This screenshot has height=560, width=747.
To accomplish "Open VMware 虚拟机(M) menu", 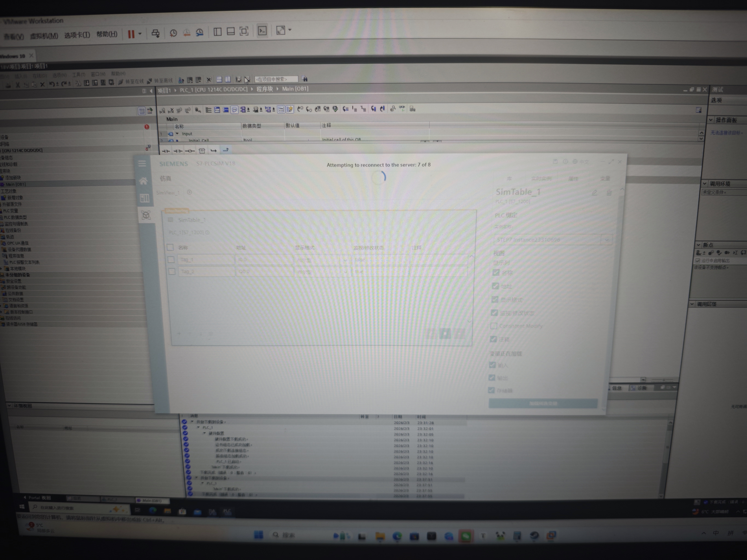I will 44,36.
